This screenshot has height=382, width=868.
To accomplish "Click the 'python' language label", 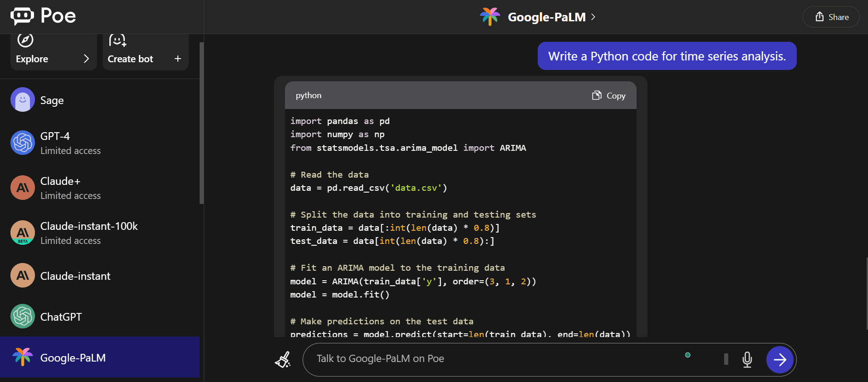I will pyautogui.click(x=309, y=95).
